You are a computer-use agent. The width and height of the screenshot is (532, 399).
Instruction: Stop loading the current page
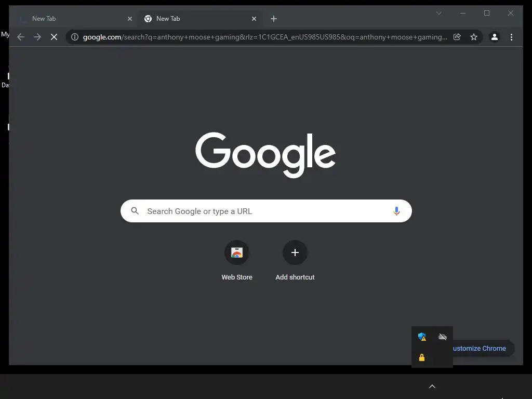coord(54,37)
